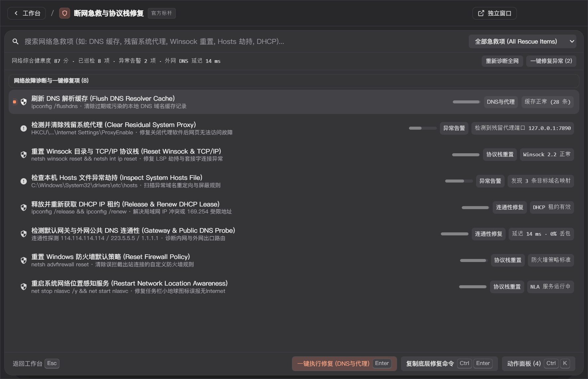The height and width of the screenshot is (379, 588).
Task: Click the progress bar on the Clear Residual System Proxy row
Action: (x=423, y=128)
